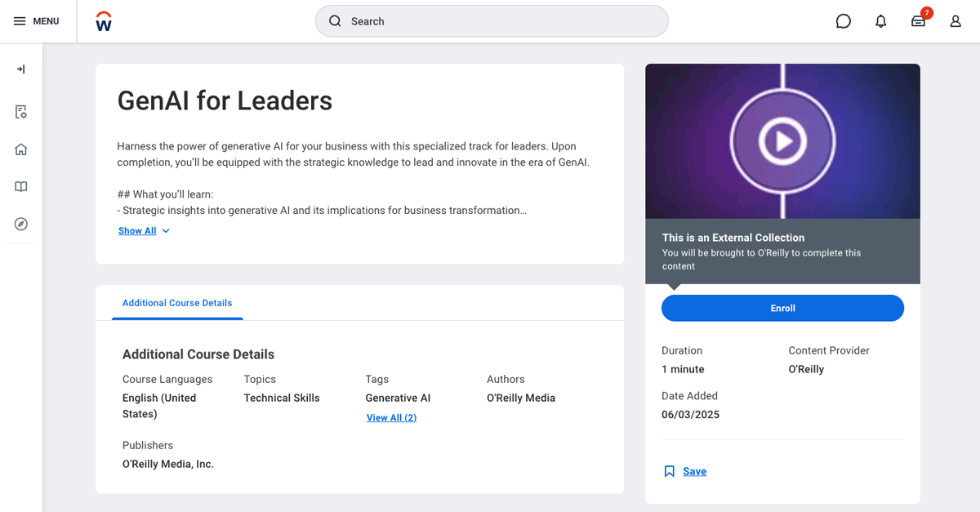Click the Authors label
Image resolution: width=980 pixels, height=512 pixels.
(x=506, y=379)
